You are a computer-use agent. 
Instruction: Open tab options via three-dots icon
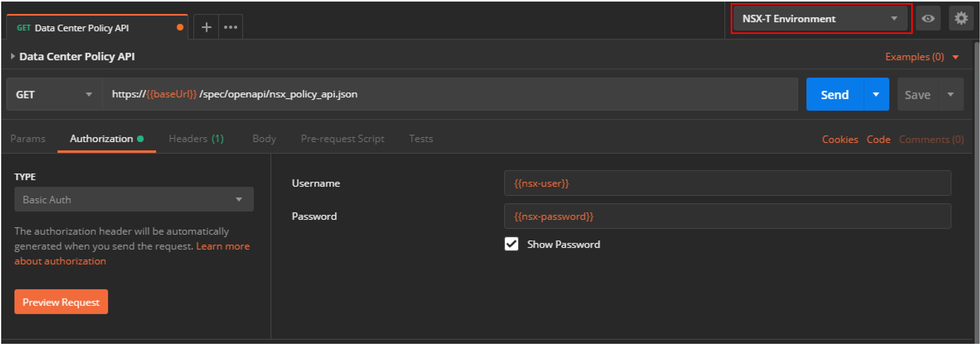[231, 27]
